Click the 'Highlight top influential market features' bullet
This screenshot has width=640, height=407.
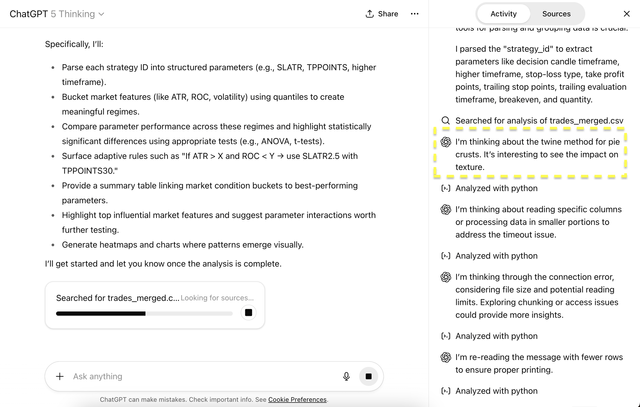(219, 222)
